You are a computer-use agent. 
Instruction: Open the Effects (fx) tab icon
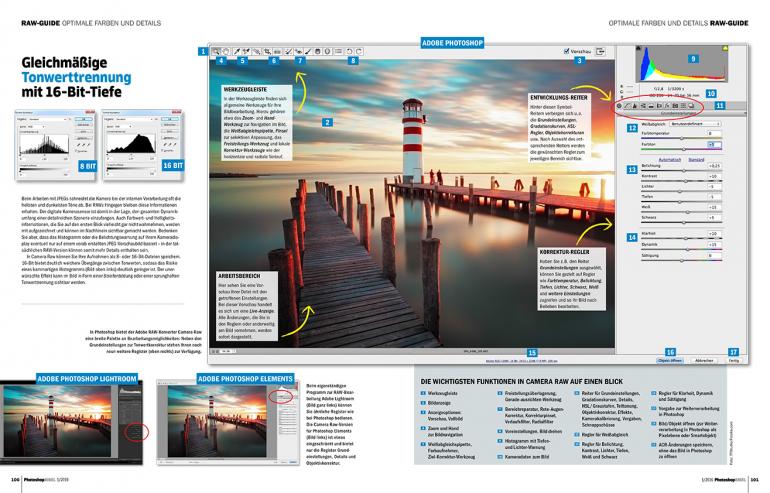pyautogui.click(x=667, y=106)
